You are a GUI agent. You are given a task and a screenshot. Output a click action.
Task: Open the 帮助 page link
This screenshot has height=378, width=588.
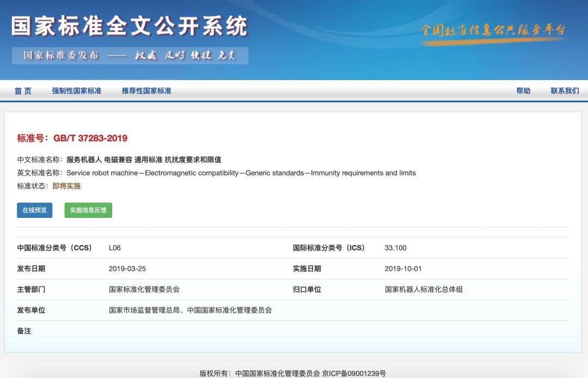pos(523,91)
